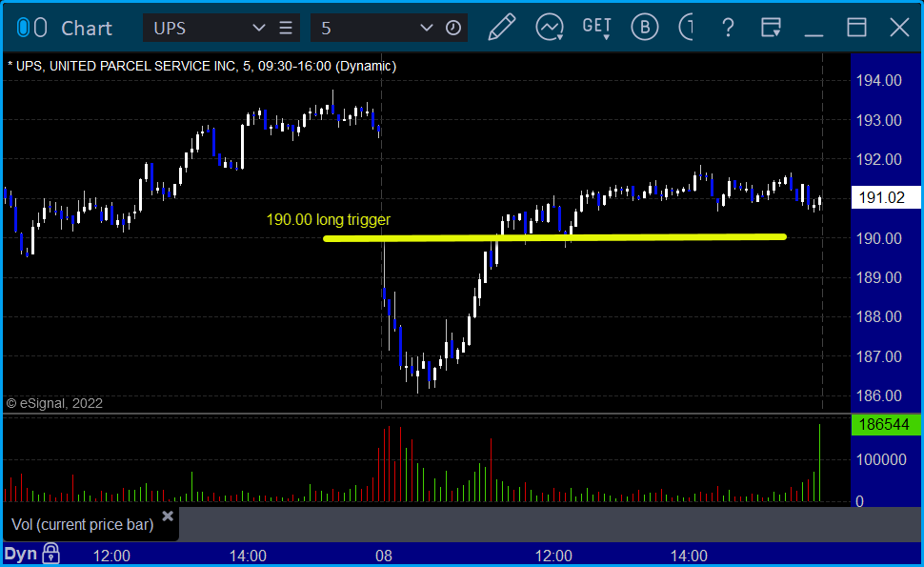Toggle the Dyn lock icon
The height and width of the screenshot is (567, 924).
tap(51, 554)
